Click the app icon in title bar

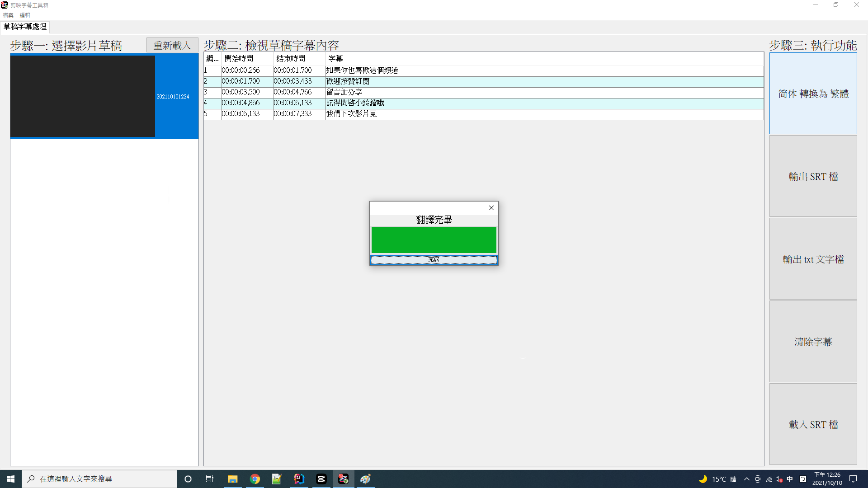coord(5,5)
